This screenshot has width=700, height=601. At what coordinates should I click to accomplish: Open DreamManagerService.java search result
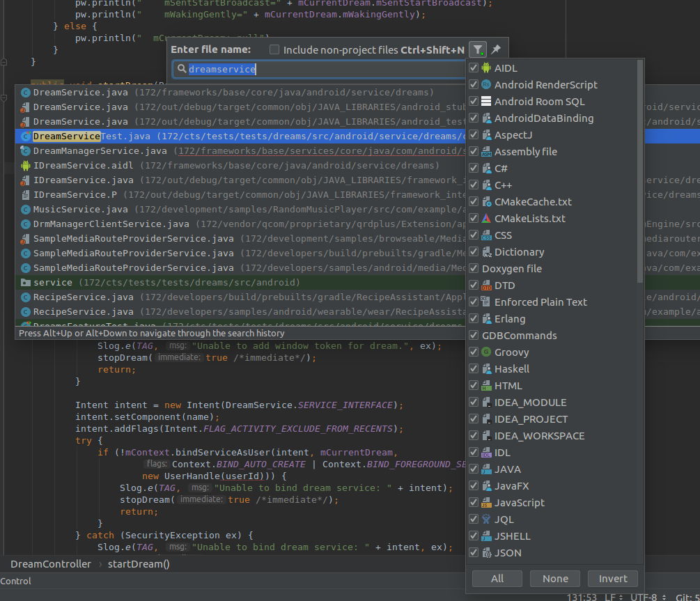click(240, 151)
